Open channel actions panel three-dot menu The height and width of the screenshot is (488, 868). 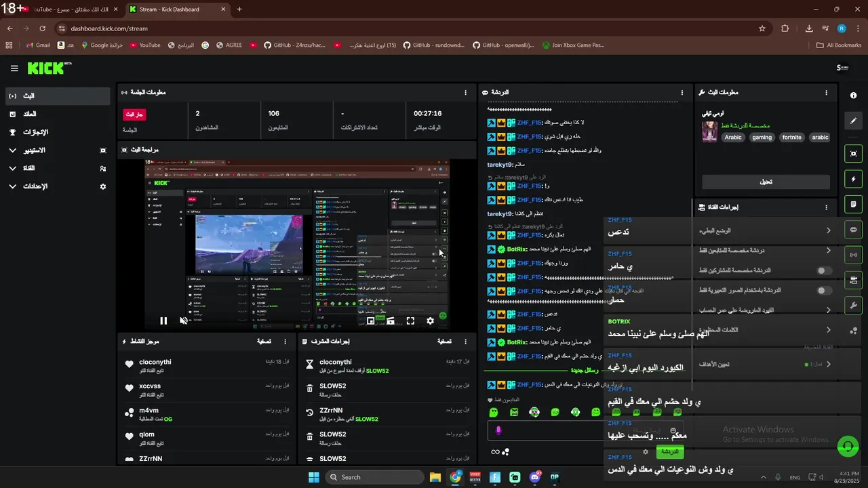826,207
